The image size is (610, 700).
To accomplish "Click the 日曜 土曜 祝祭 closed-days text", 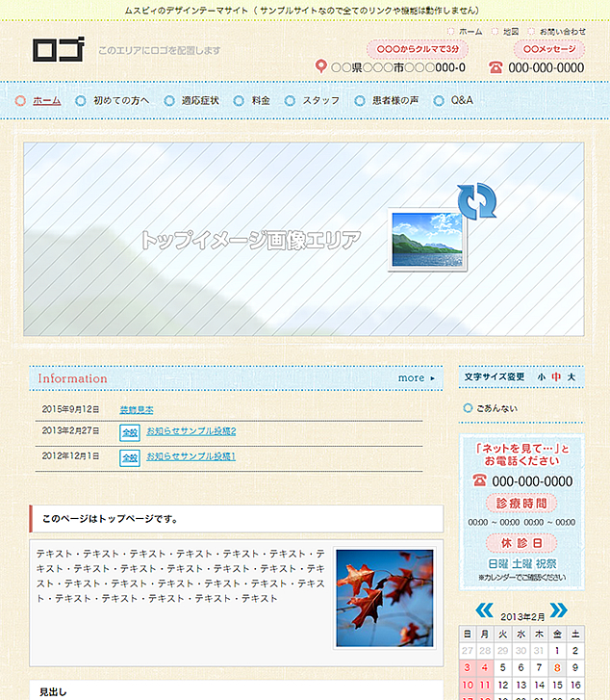I will [522, 563].
